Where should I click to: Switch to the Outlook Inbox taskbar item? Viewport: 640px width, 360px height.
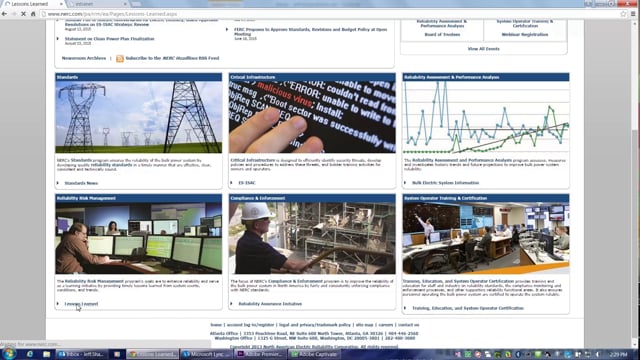(x=82, y=354)
